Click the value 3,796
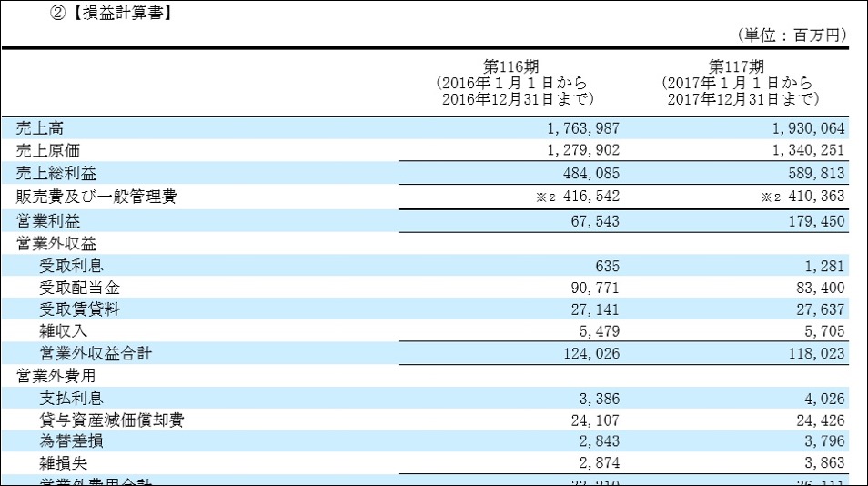868x486 pixels. 824,441
